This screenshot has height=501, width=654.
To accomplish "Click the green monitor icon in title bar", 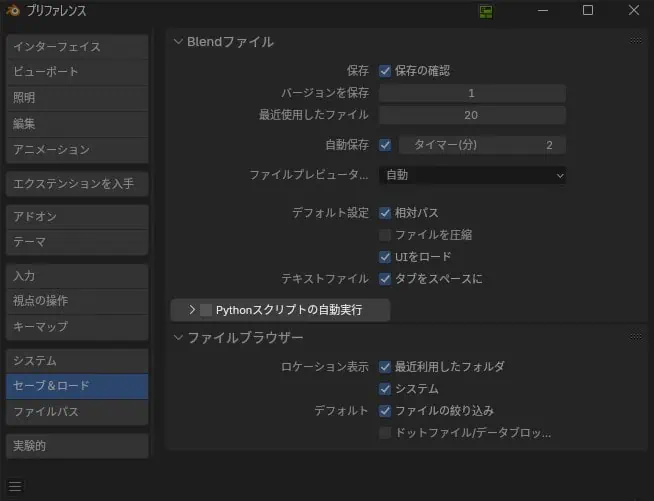I will pyautogui.click(x=485, y=11).
